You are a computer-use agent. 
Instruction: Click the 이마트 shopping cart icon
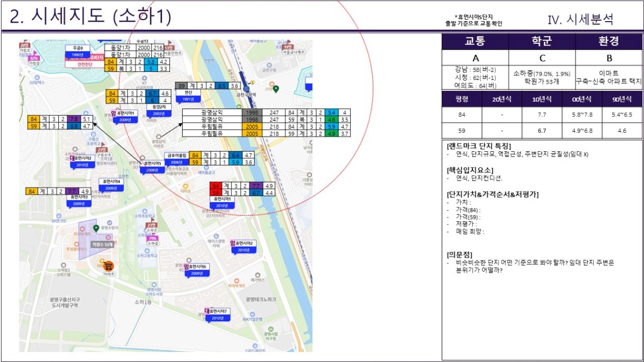click(x=109, y=266)
